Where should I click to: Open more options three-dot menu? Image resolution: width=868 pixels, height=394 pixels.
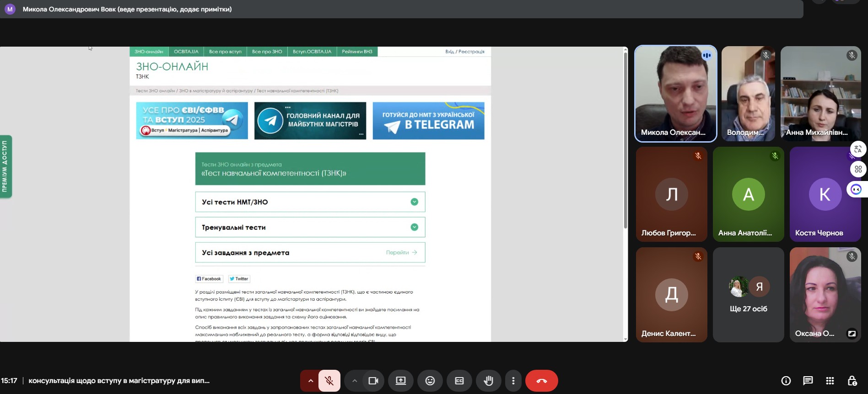513,381
